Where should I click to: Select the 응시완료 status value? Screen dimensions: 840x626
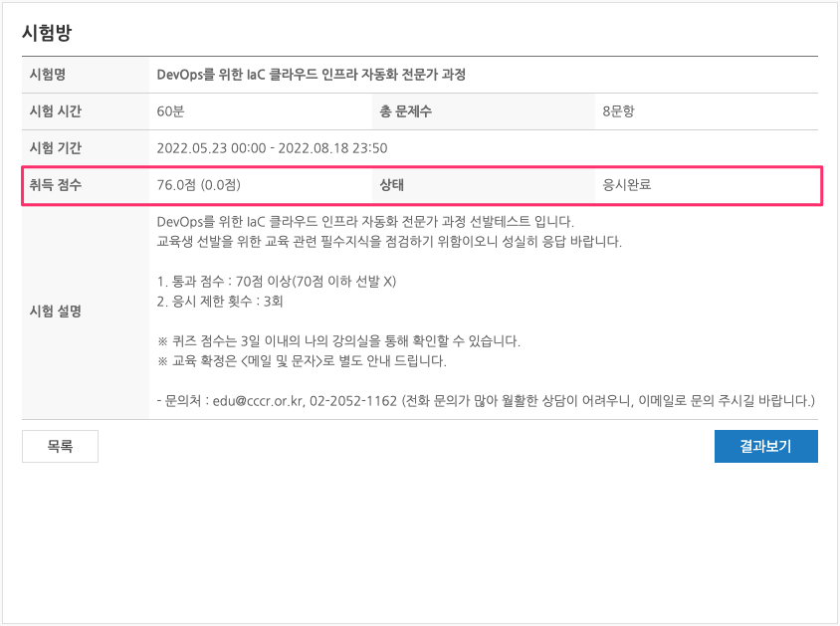627,185
